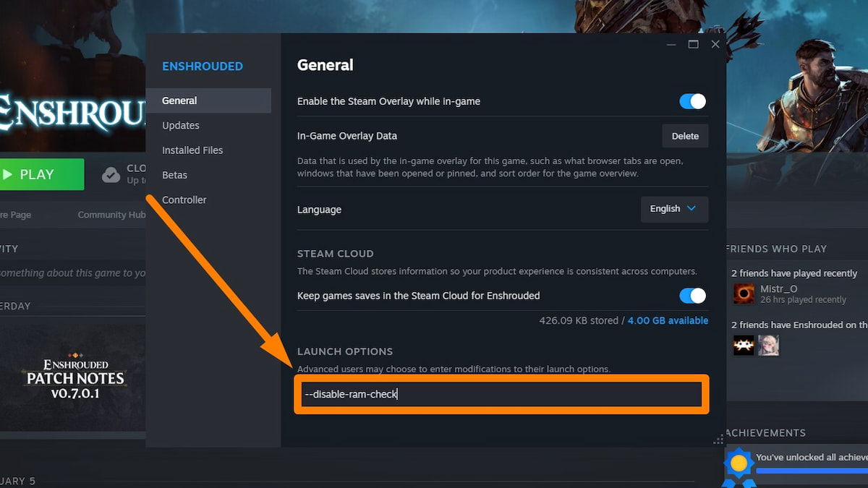Click the blue achievement ribbon badge
The width and height of the screenshot is (868, 488).
(x=739, y=465)
